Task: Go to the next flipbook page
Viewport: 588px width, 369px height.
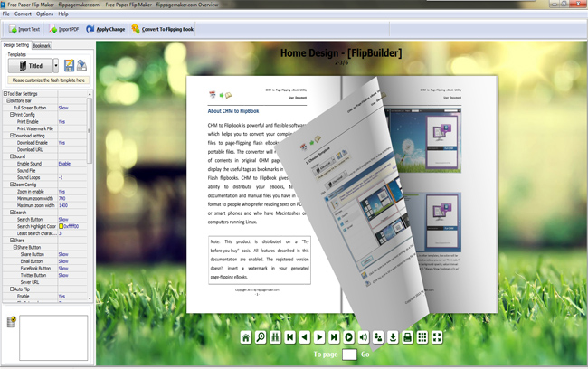Action: (319, 337)
